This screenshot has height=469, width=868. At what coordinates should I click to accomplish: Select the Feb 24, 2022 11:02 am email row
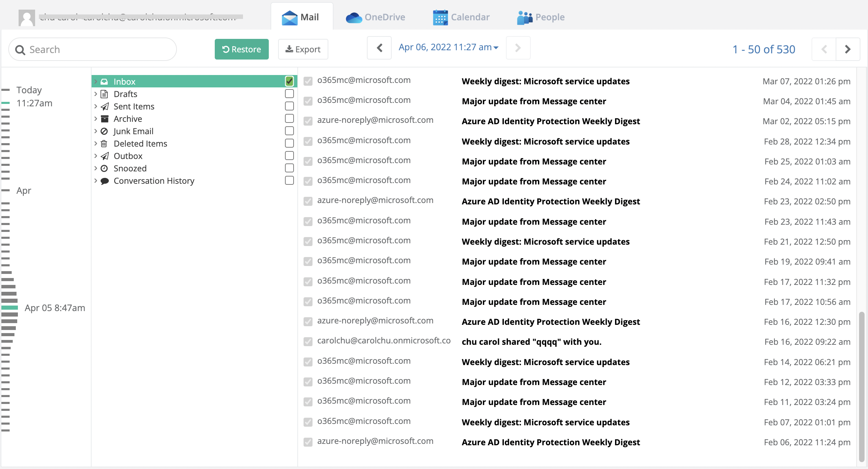pyautogui.click(x=577, y=181)
